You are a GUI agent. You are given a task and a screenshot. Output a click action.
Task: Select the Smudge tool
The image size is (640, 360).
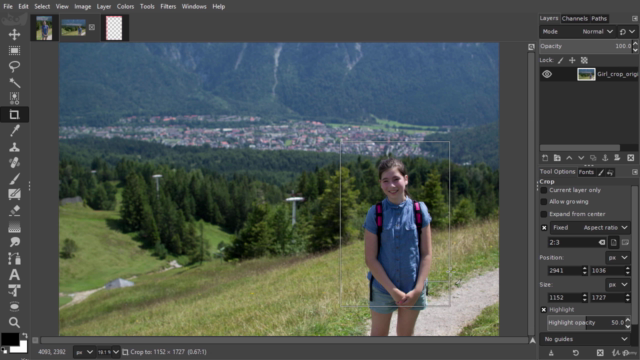pos(14,242)
